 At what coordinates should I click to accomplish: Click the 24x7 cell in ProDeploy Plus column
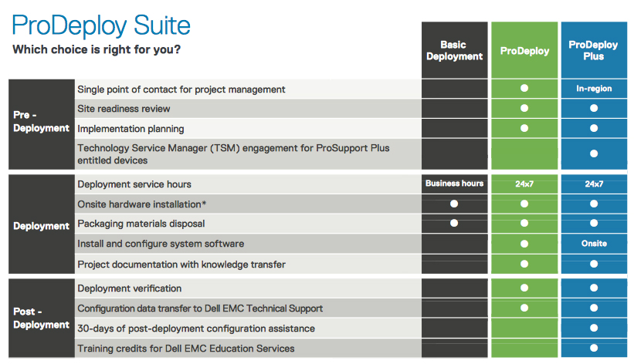[x=594, y=184]
